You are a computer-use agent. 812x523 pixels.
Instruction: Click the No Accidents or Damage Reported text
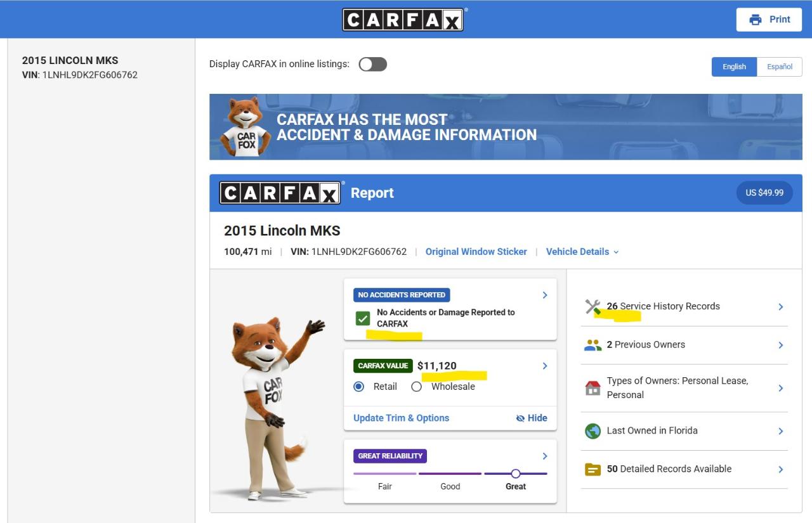pyautogui.click(x=446, y=318)
